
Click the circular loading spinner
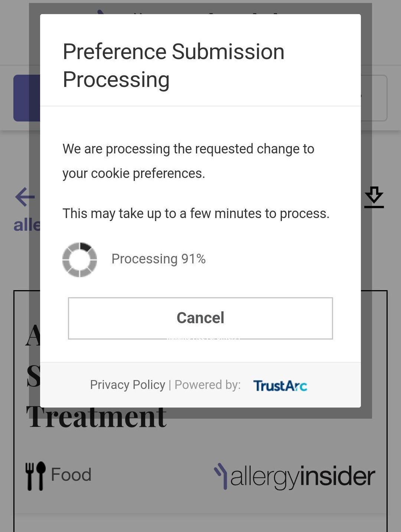click(79, 260)
